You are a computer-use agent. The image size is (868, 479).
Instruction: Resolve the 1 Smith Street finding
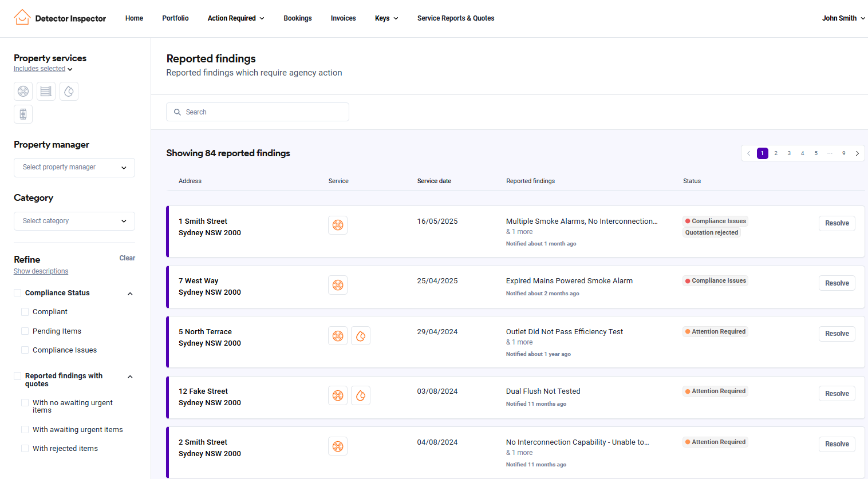(x=837, y=223)
